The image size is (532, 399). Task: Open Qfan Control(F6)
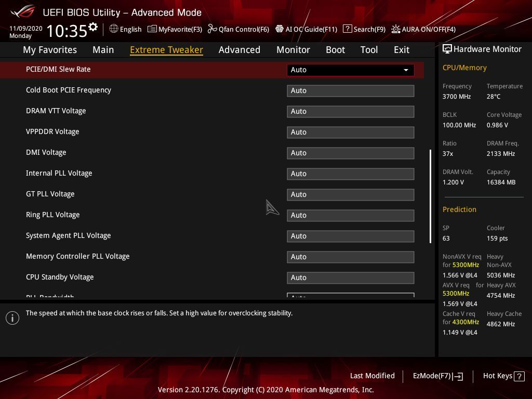238,29
